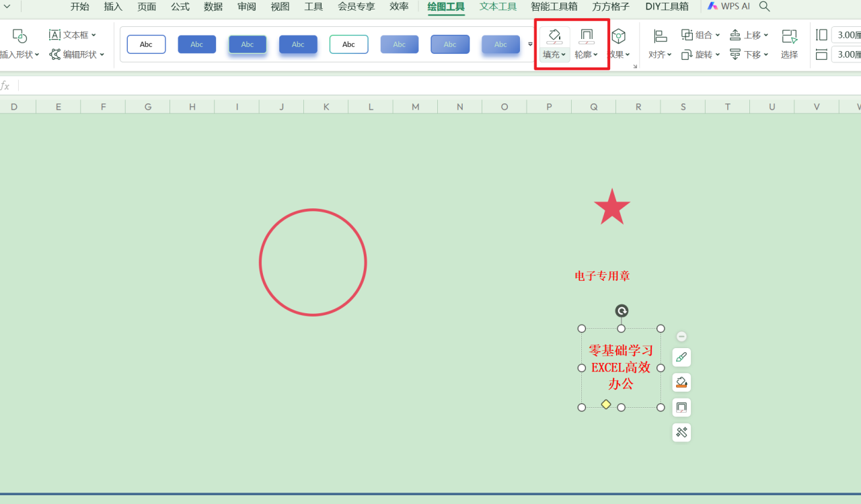Expand the 填充 fill dropdown arrow
The height and width of the screenshot is (504, 861).
coord(564,55)
